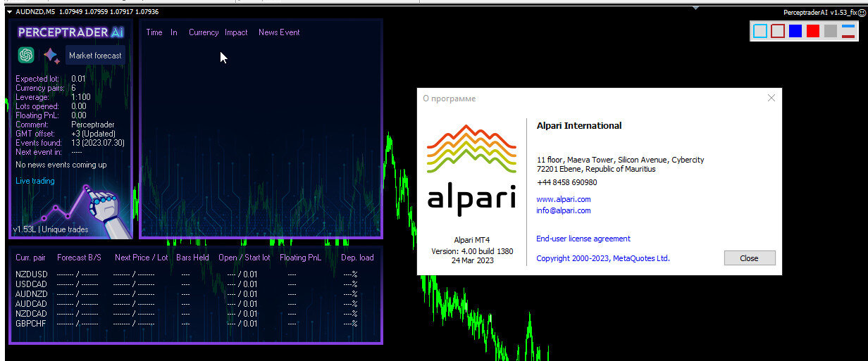
Task: Click the NZDUSD pair row
Action: pos(194,274)
